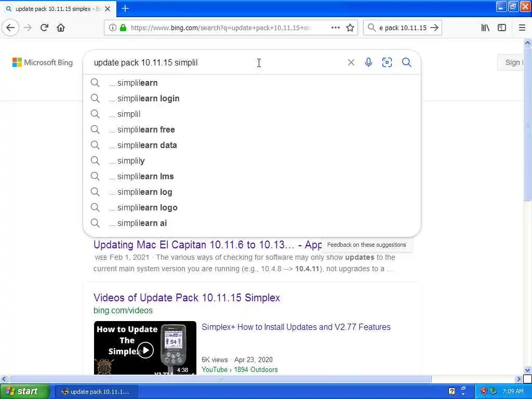Open 'Simplex+ How to Install Updates' link

coord(296,327)
